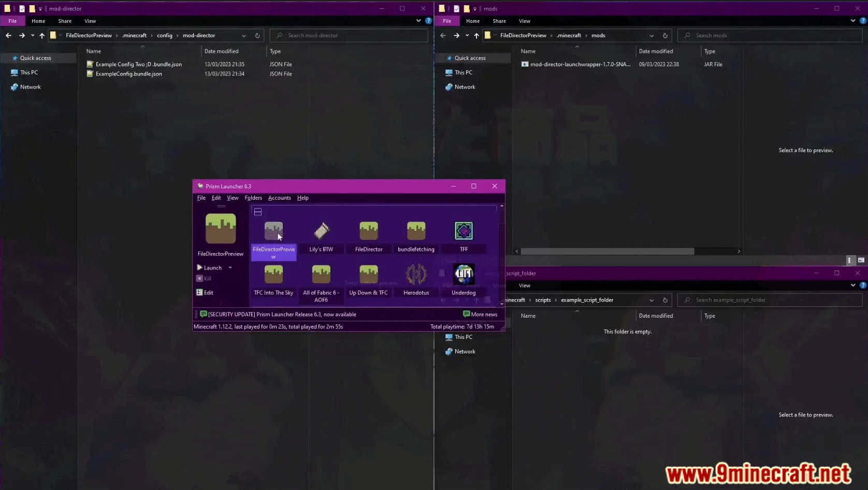The width and height of the screenshot is (868, 490).
Task: Open Prism Launcher File menu
Action: (201, 198)
